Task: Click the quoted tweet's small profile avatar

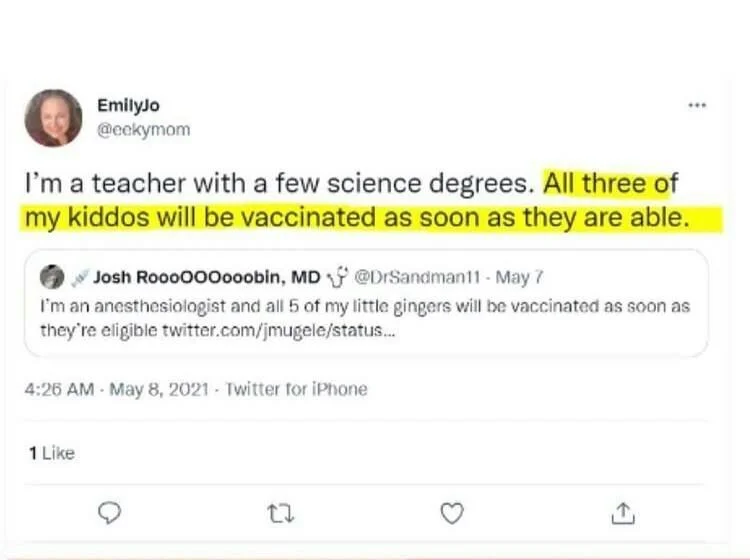Action: (53, 276)
